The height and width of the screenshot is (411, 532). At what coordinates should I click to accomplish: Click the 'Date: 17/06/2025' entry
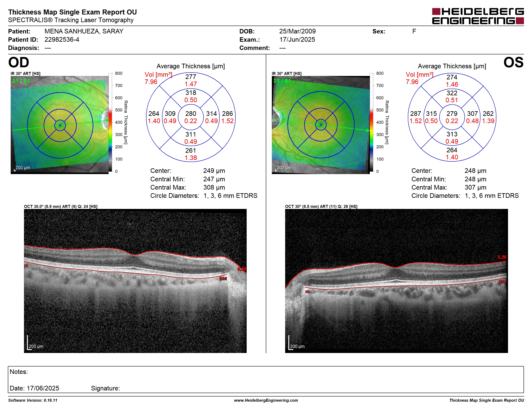point(34,388)
